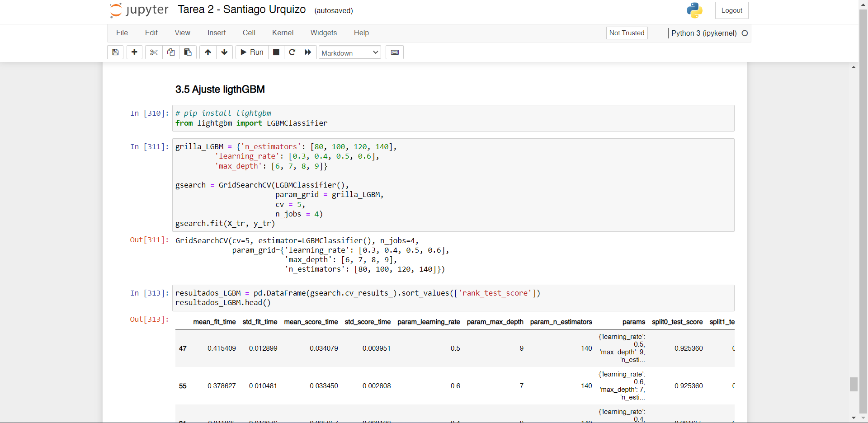Cut selected cells with scissors icon
This screenshot has width=868, height=423.
[154, 52]
